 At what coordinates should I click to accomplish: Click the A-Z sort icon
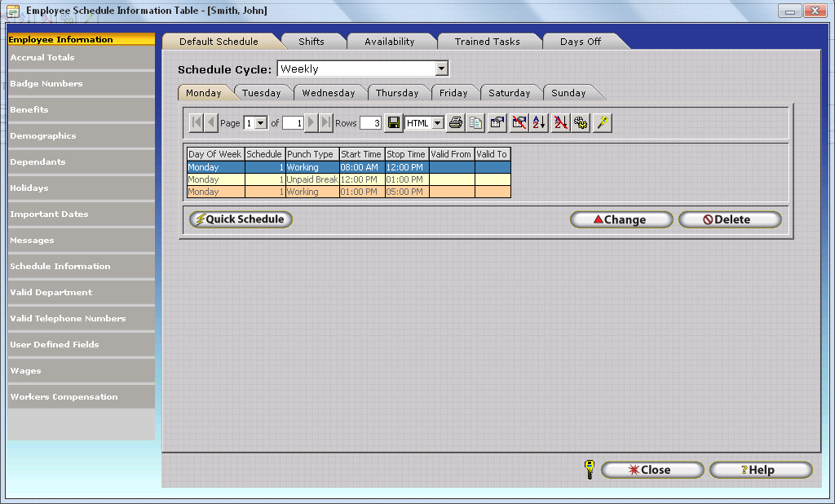click(539, 123)
